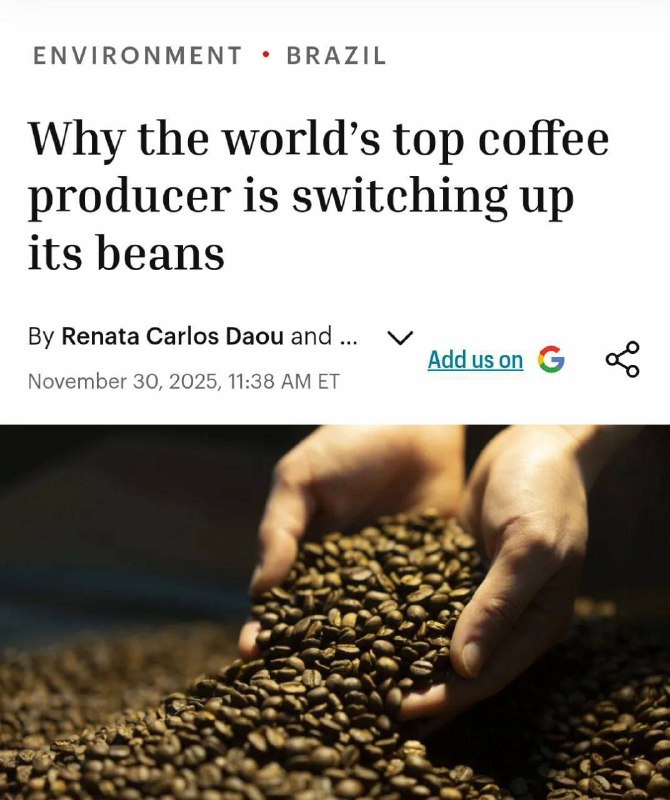The width and height of the screenshot is (670, 800).
Task: Open the BRAZIL topic link
Action: pyautogui.click(x=336, y=56)
